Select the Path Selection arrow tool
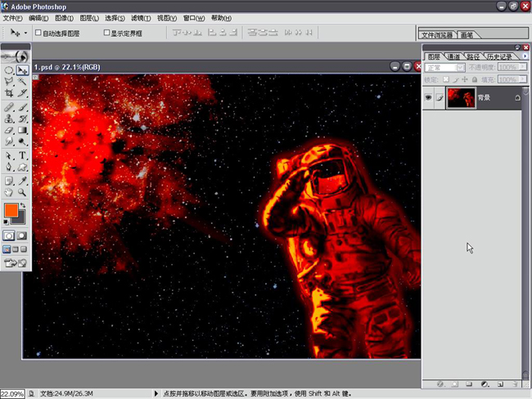532x399 pixels. click(9, 155)
